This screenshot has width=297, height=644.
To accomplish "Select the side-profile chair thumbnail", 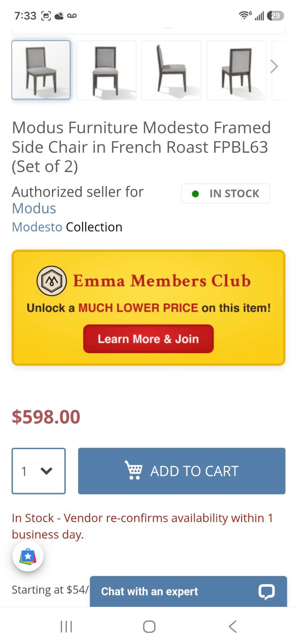I will [x=171, y=70].
